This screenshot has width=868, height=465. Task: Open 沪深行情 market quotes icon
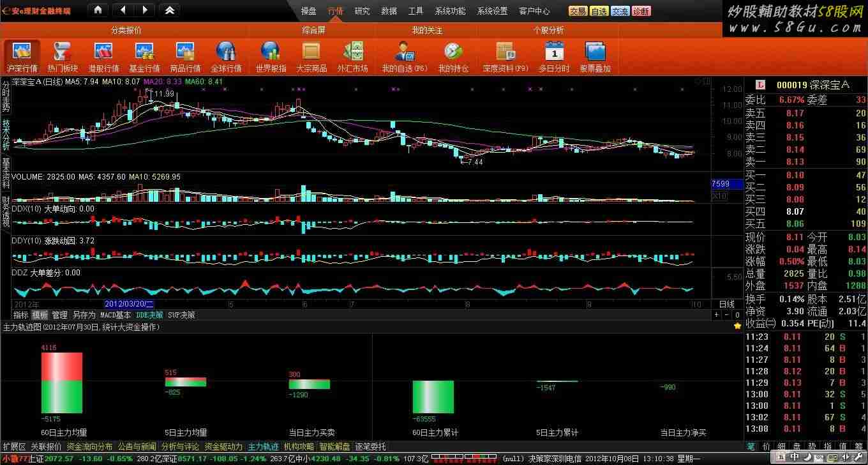tap(22, 56)
